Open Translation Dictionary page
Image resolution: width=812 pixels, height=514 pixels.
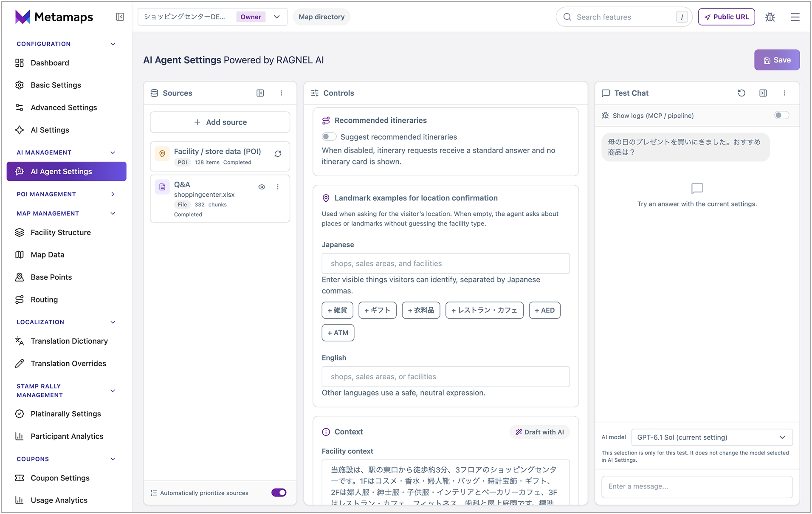[66, 341]
